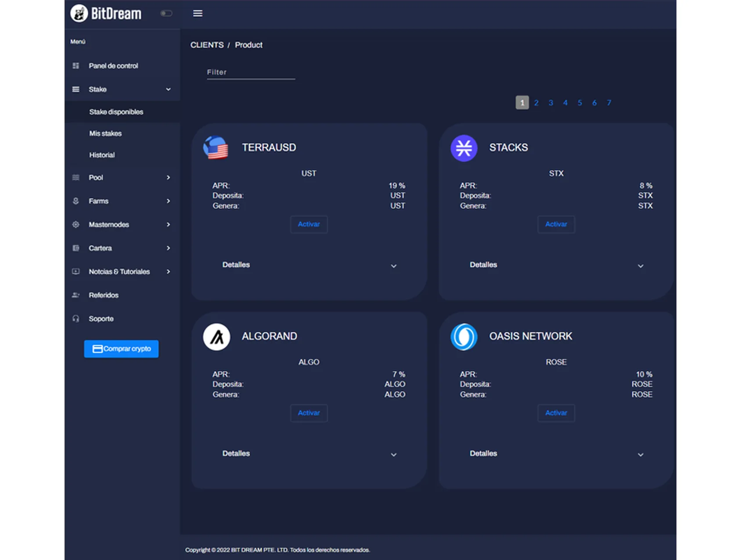741x560 pixels.
Task: Toggle the theme switch near logo
Action: pyautogui.click(x=166, y=14)
